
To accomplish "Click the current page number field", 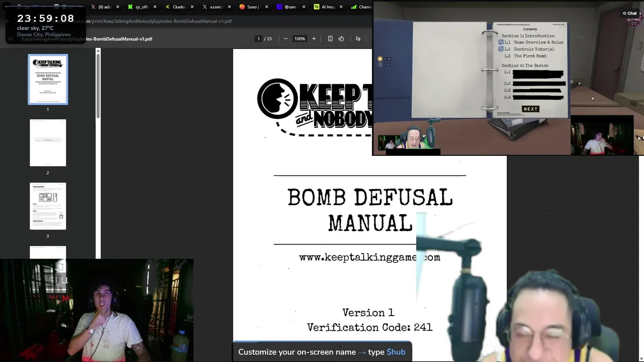I will (x=259, y=39).
